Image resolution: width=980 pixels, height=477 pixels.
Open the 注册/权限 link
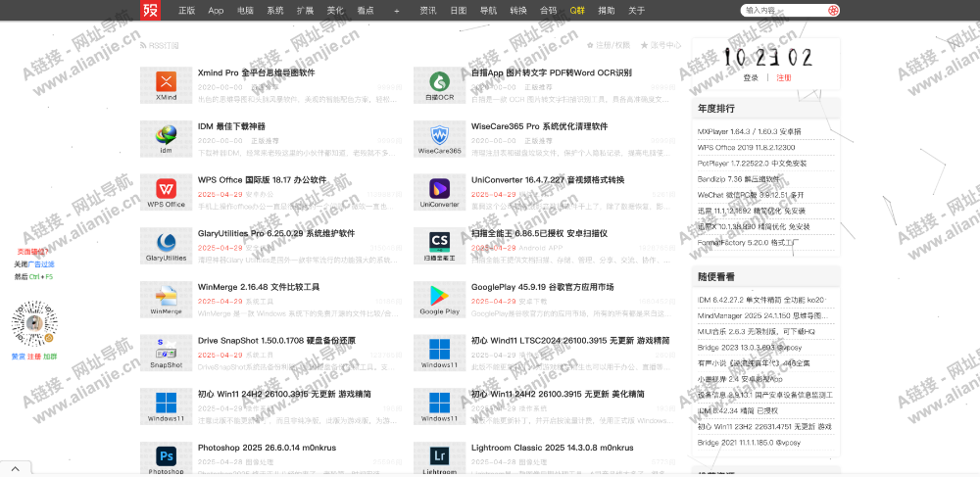(613, 46)
